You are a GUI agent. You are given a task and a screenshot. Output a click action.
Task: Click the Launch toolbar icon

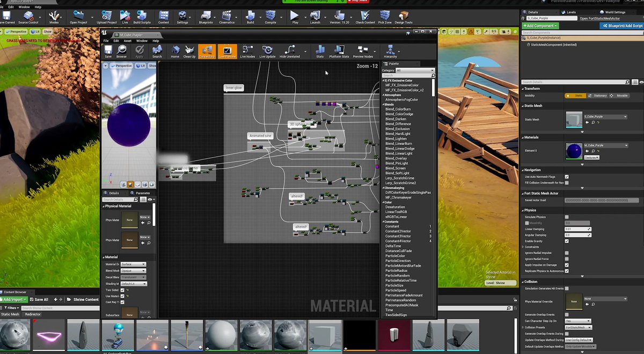click(x=315, y=17)
